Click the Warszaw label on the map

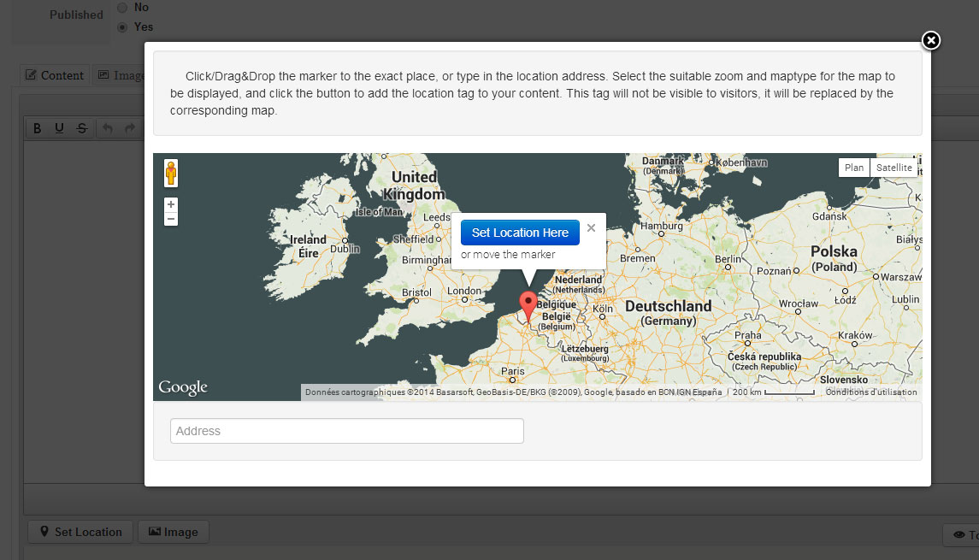tap(901, 277)
